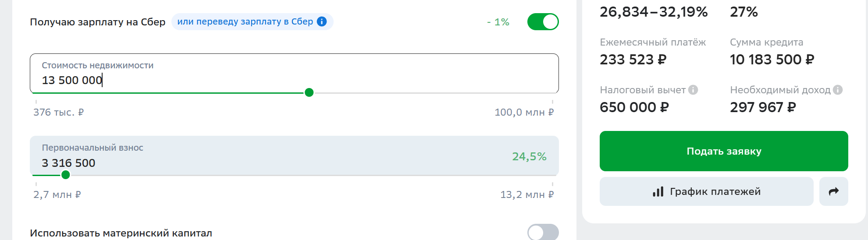Click the down payment slider handle
The width and height of the screenshot is (868, 240).
pos(66,175)
